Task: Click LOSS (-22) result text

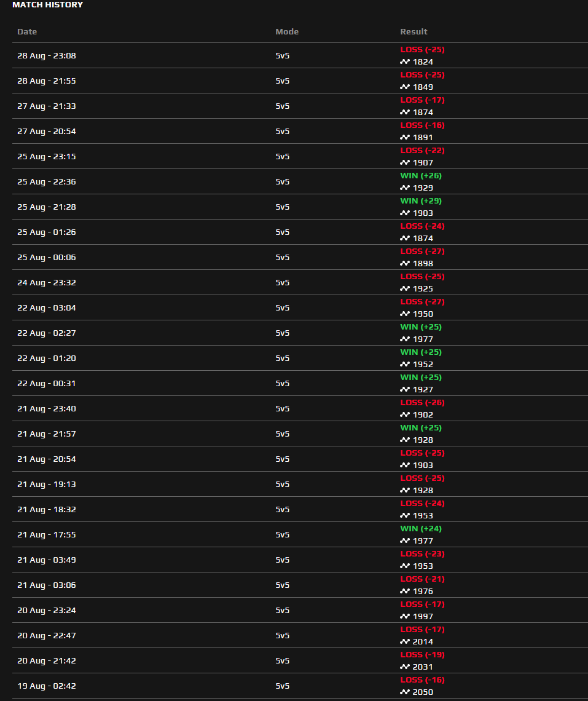Action: [x=422, y=150]
